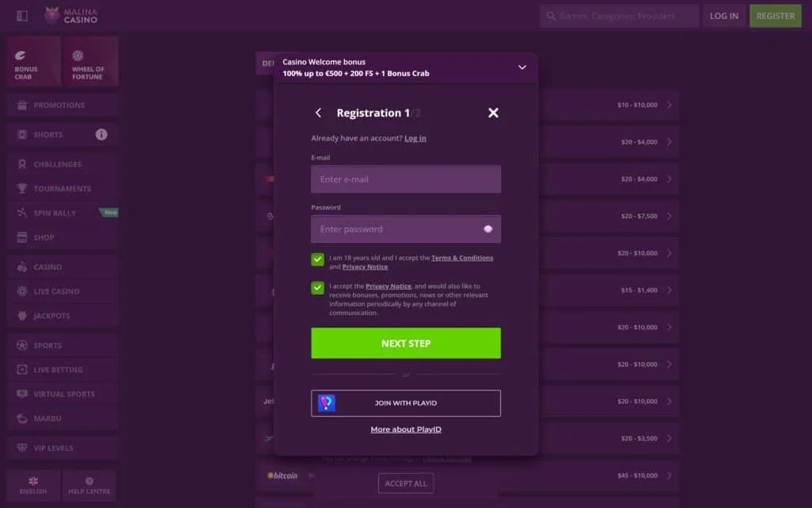Click the $20 - $7,500 limit text
This screenshot has width=812, height=508.
pos(639,216)
